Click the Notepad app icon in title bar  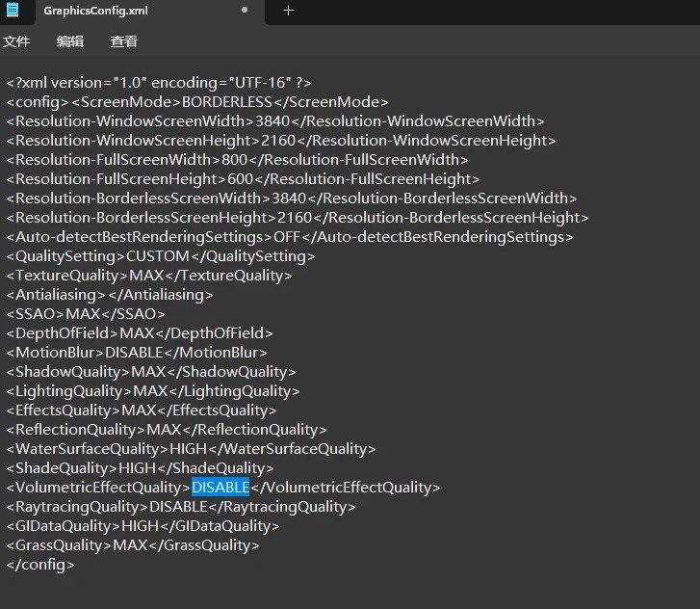click(x=13, y=10)
